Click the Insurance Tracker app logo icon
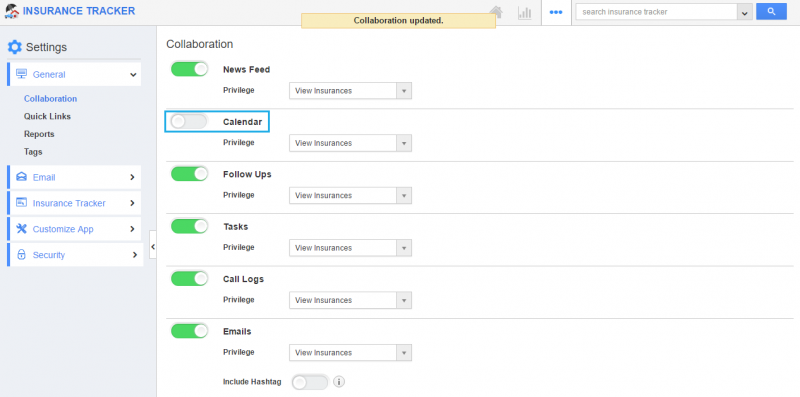800x397 pixels. point(12,11)
